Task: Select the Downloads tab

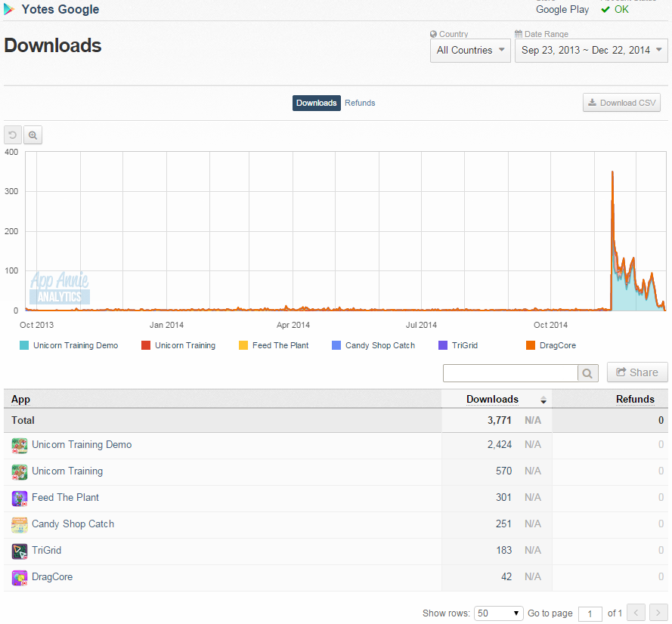Action: (316, 103)
